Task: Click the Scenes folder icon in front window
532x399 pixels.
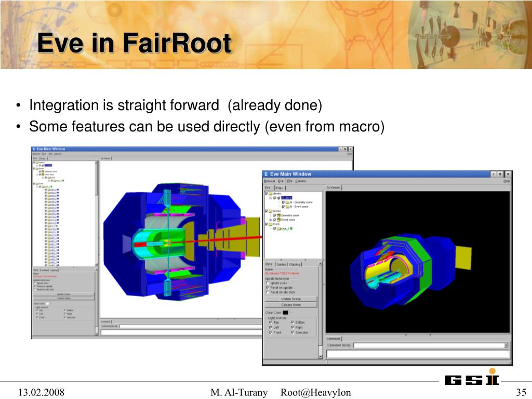Action: click(270, 211)
